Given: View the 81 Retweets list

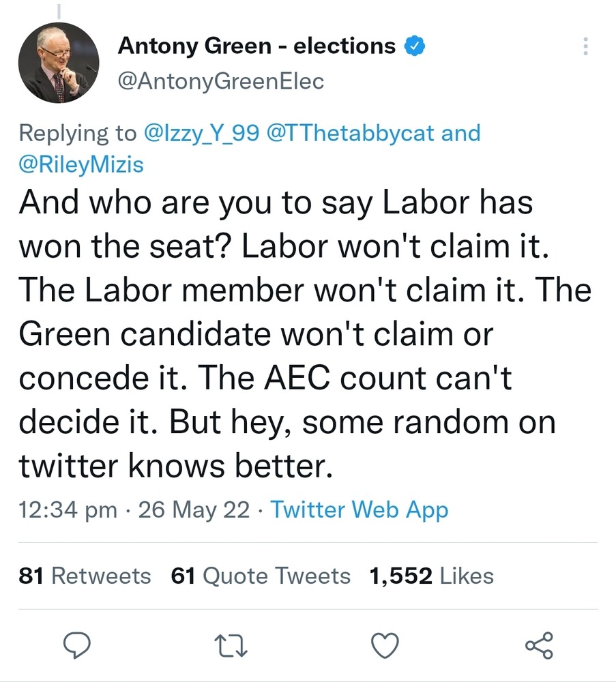Looking at the screenshot, I should (85, 576).
